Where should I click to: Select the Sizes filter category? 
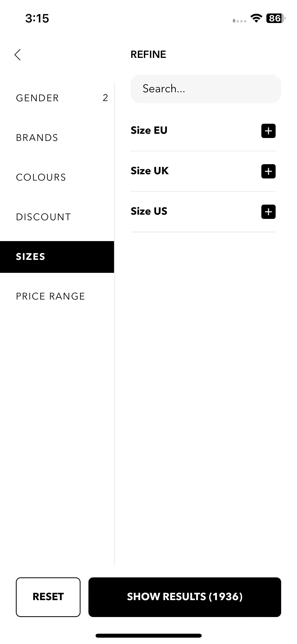[57, 257]
